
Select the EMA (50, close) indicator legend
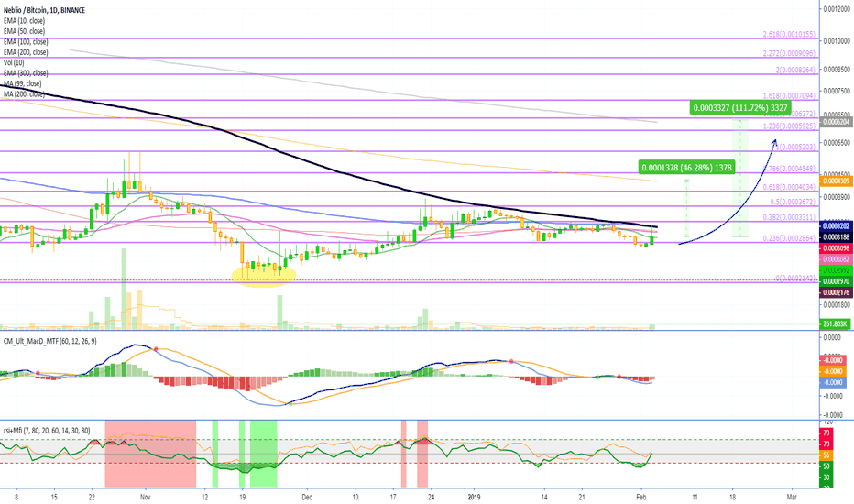pos(24,31)
